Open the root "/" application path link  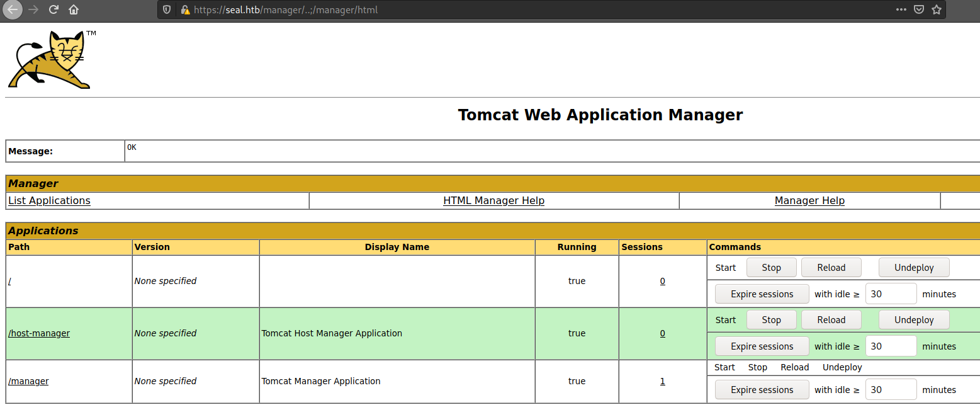pyautogui.click(x=9, y=281)
